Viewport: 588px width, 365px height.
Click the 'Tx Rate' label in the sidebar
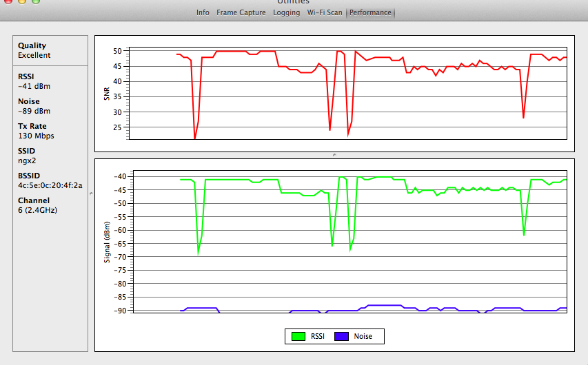click(x=32, y=126)
